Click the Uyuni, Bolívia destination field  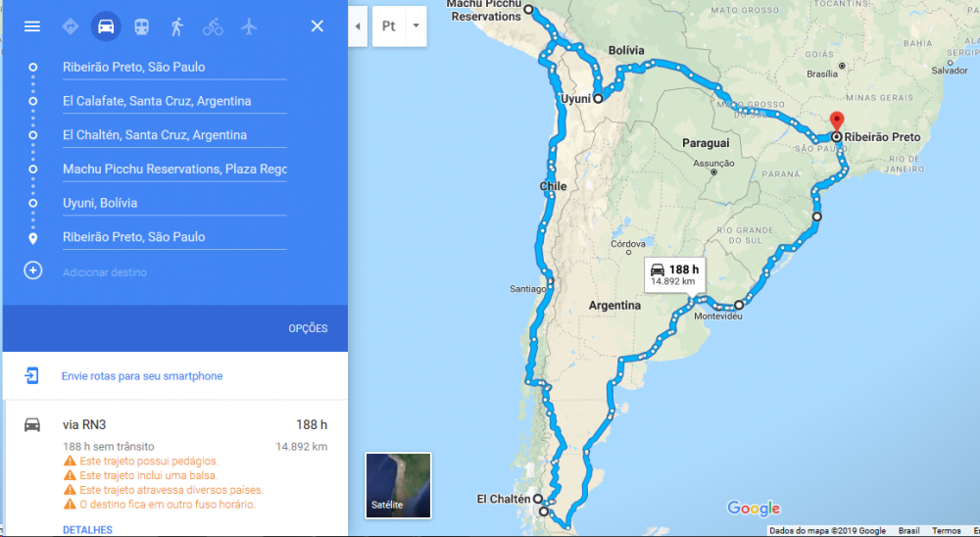point(174,203)
